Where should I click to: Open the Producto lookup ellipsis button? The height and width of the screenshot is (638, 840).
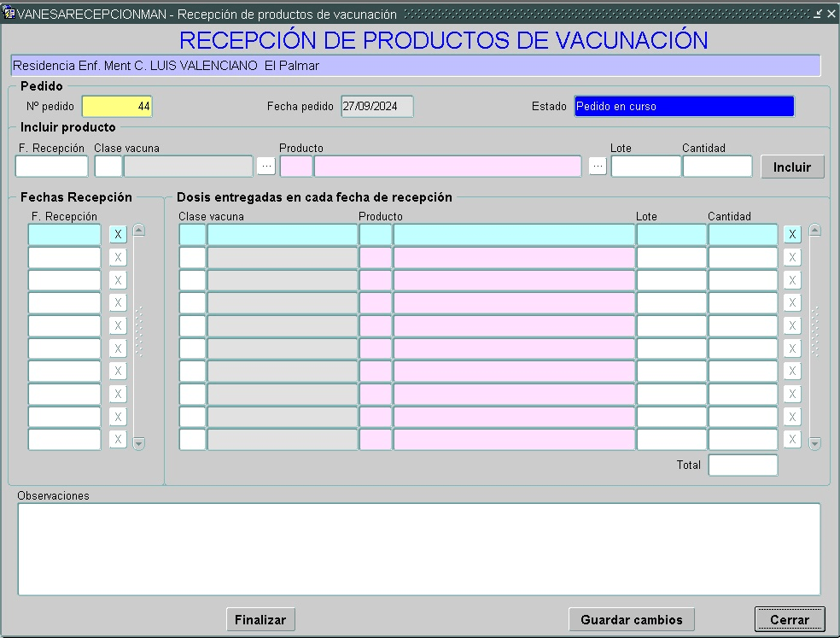click(598, 166)
